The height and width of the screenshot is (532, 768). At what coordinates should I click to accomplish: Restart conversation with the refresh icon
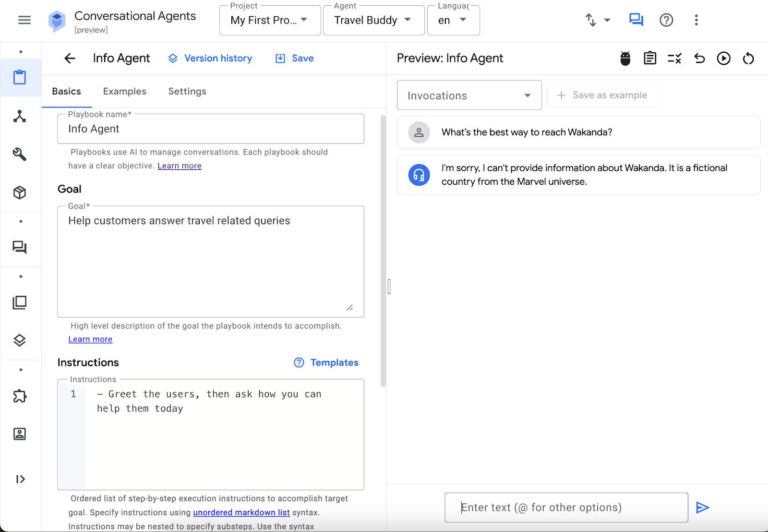[748, 59]
